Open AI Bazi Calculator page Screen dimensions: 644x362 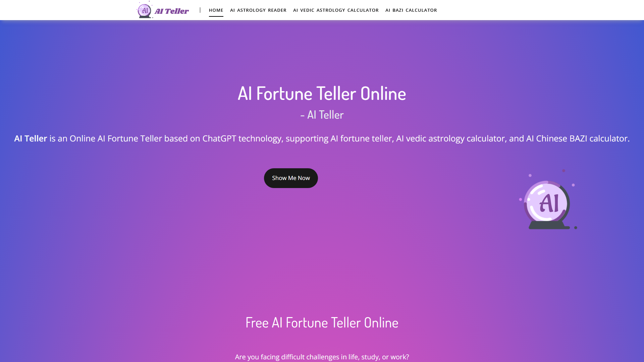[x=411, y=10]
